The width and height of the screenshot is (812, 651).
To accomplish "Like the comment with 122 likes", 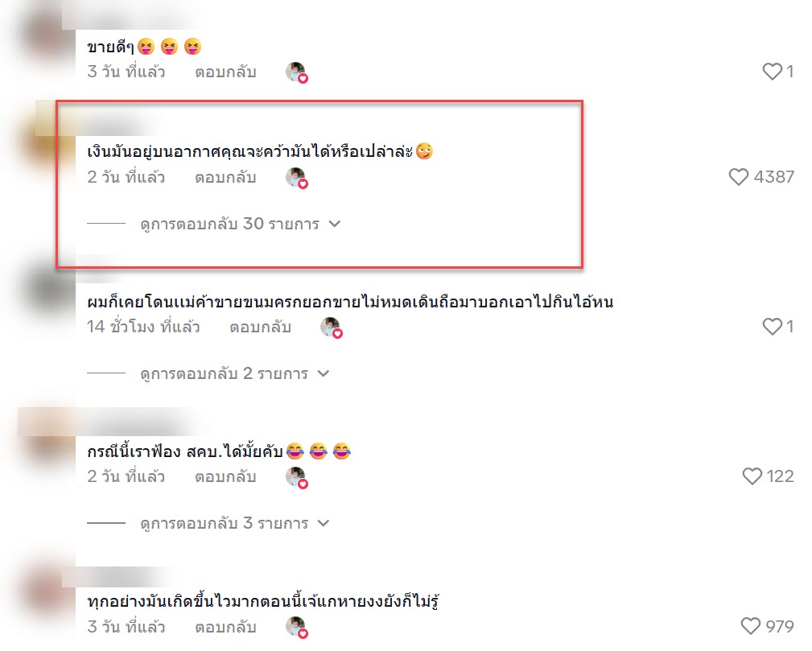I will point(752,476).
